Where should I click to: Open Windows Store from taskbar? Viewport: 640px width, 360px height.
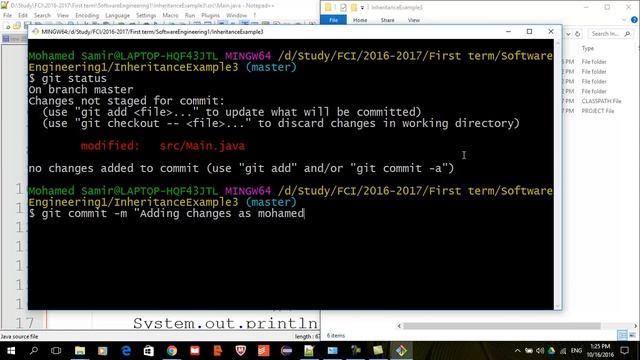pyautogui.click(x=149, y=351)
